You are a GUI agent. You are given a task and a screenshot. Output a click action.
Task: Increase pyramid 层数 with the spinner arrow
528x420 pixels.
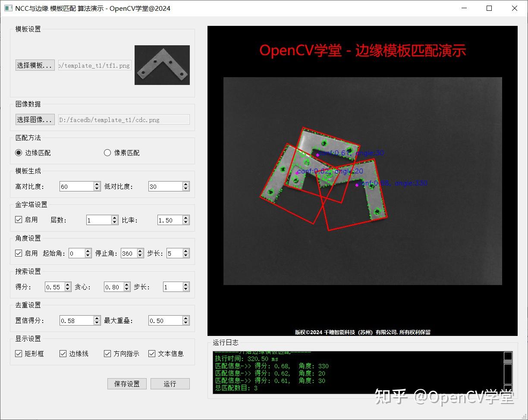(x=115, y=217)
